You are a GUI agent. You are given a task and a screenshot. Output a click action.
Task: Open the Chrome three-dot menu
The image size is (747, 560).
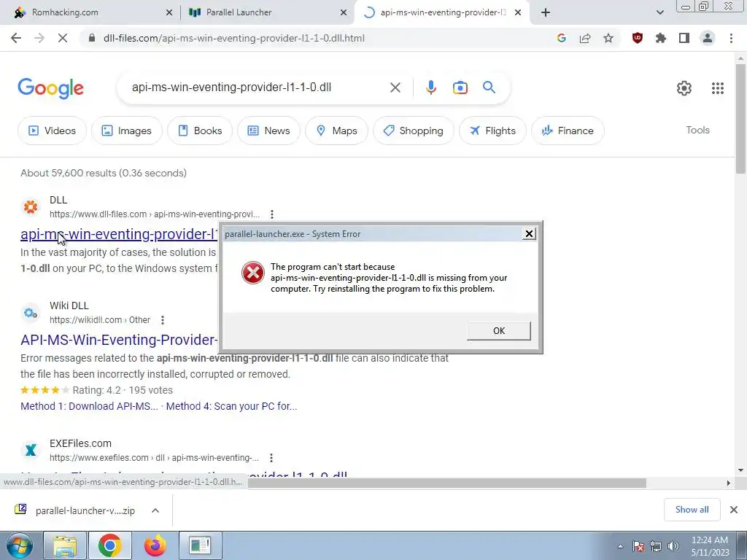click(731, 38)
